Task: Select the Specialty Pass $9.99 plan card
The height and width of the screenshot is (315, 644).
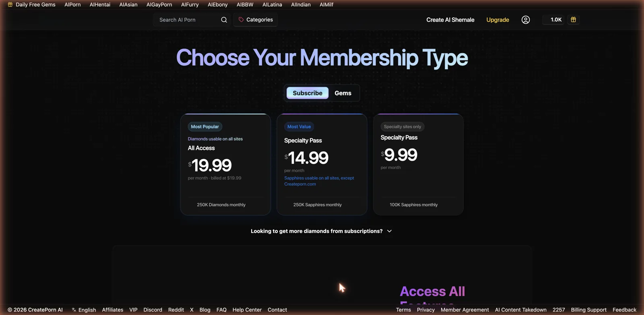Action: click(x=418, y=165)
